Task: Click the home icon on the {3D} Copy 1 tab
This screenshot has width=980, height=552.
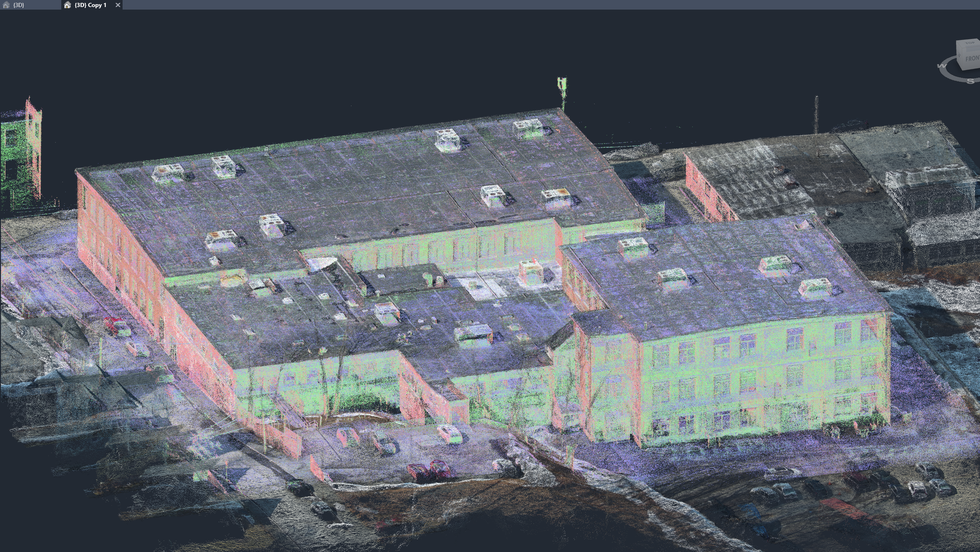Action: [67, 5]
